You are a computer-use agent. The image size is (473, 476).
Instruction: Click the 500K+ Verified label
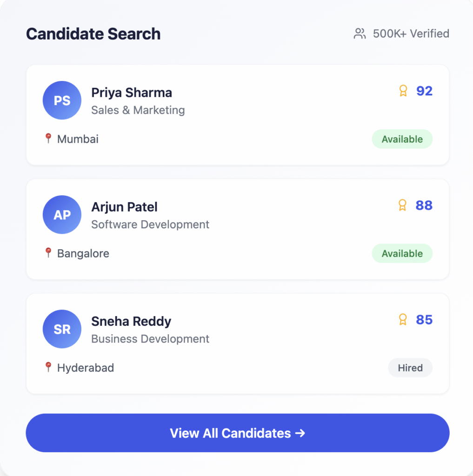[x=411, y=34]
